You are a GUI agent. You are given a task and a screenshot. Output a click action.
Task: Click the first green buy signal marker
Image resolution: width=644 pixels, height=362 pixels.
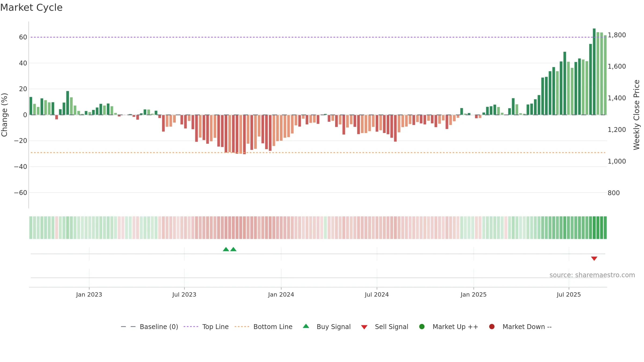pos(226,249)
